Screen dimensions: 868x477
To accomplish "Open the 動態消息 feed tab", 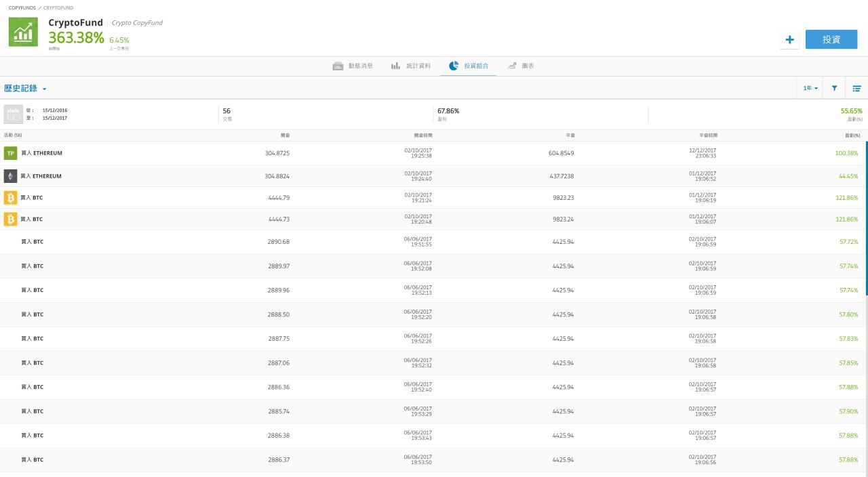I will 352,66.
